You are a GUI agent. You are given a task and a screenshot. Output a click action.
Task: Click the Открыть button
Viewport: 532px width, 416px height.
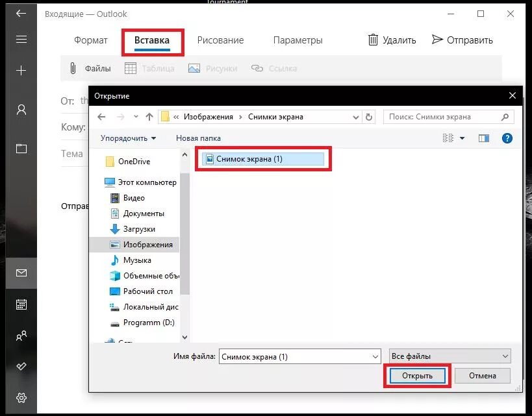pos(417,376)
